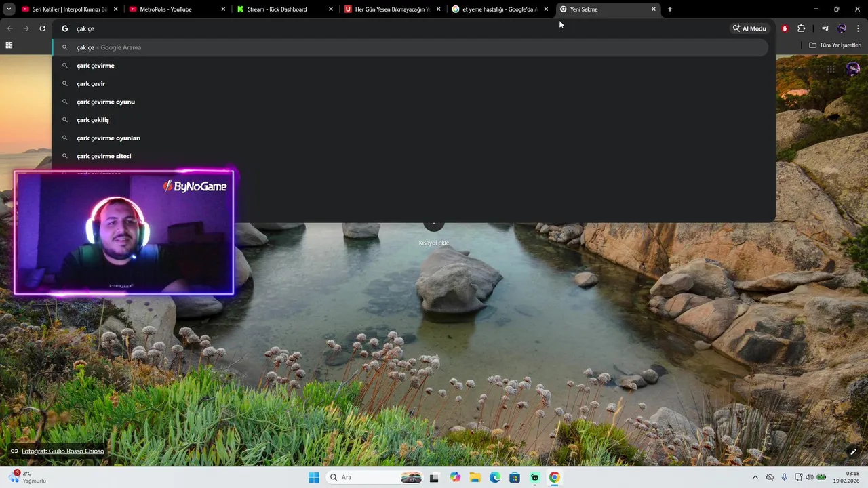Choose the 'çark çevirme' suggestion
Screen dimensions: 868x488
(411, 66)
